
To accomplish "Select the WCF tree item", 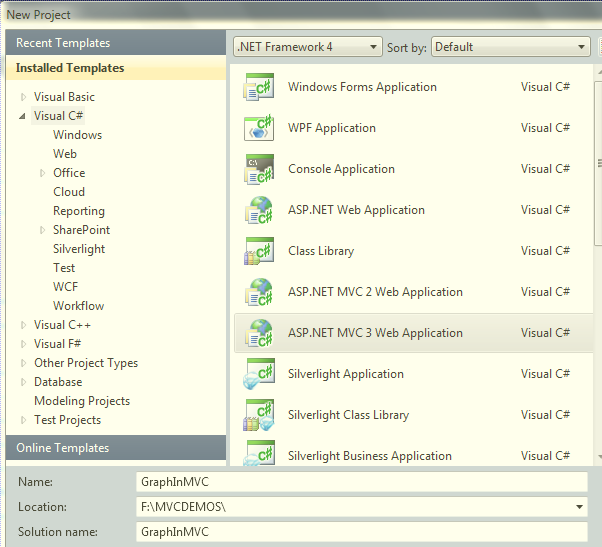I will pyautogui.click(x=66, y=287).
